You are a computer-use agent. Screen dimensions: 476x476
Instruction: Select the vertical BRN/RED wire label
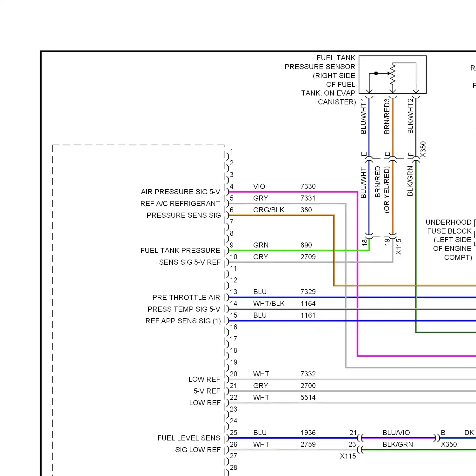[378, 182]
